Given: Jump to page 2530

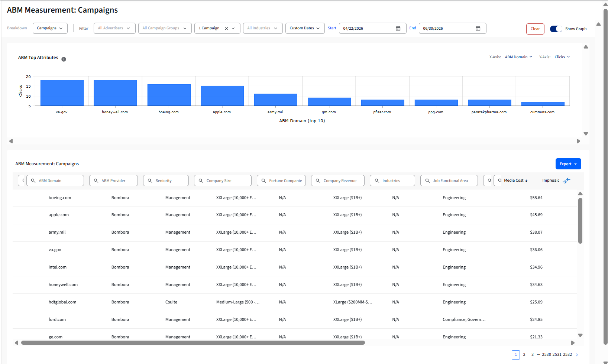Looking at the screenshot, I should (x=547, y=355).
